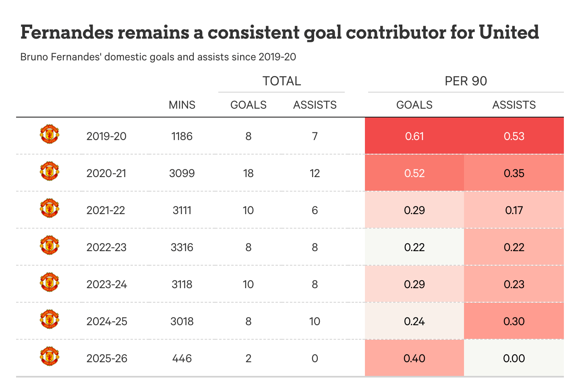The image size is (580, 392).
Task: Click the chart title about Fernandes
Action: 280,32
